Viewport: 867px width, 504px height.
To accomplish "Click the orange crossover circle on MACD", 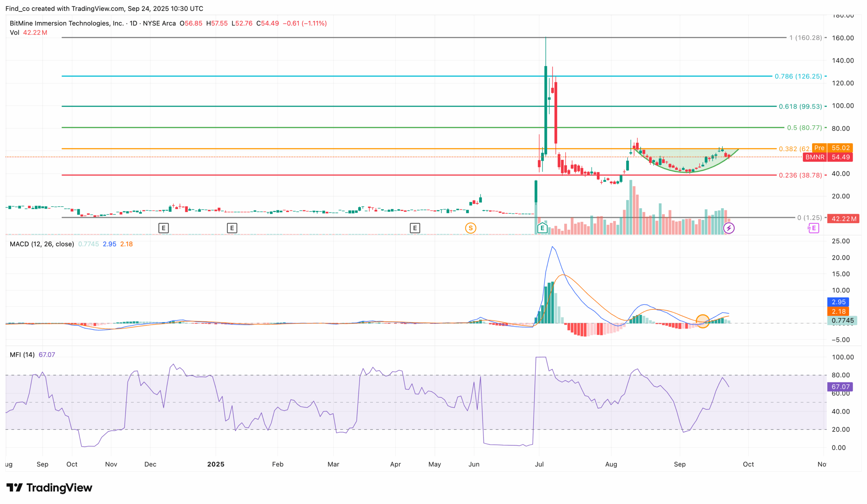I will click(x=702, y=321).
